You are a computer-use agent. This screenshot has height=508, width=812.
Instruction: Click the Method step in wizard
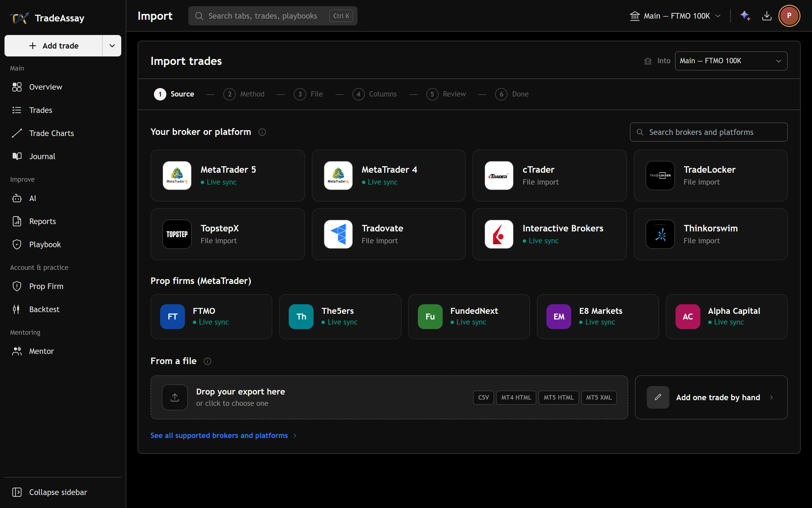click(244, 94)
